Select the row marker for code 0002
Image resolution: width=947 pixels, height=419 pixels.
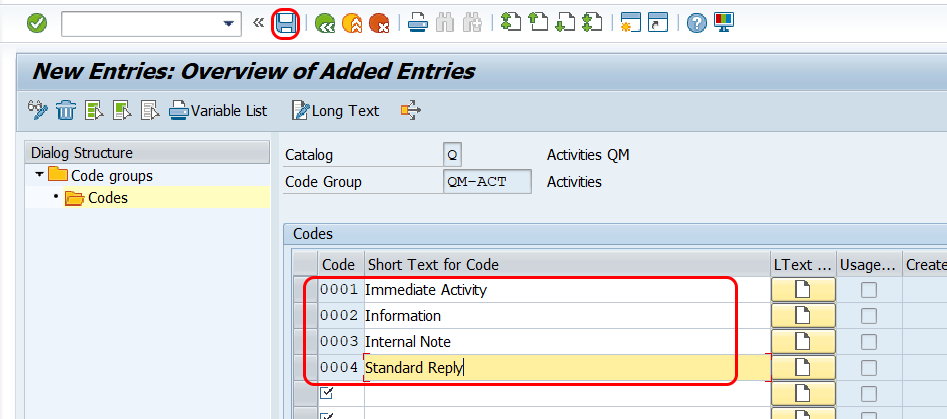tap(306, 316)
